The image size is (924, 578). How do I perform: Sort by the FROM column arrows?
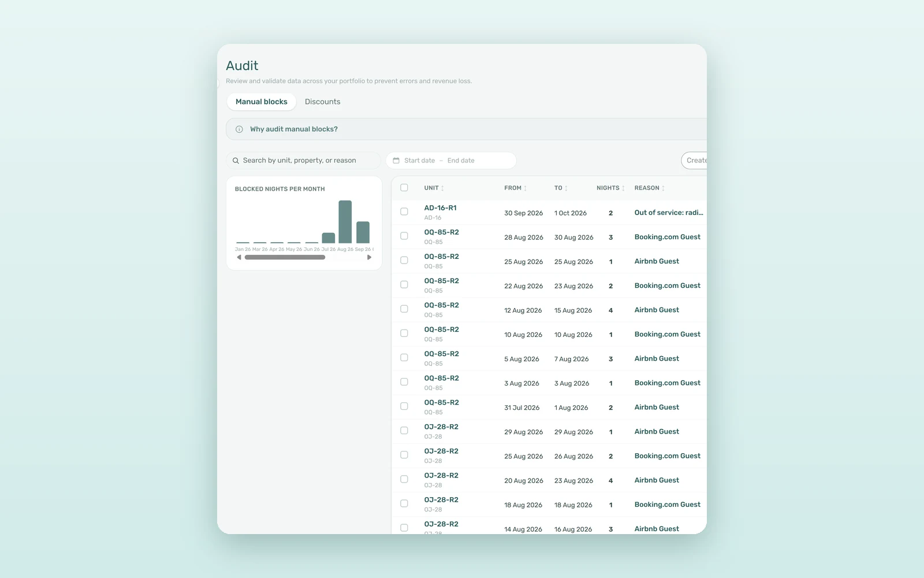click(525, 188)
